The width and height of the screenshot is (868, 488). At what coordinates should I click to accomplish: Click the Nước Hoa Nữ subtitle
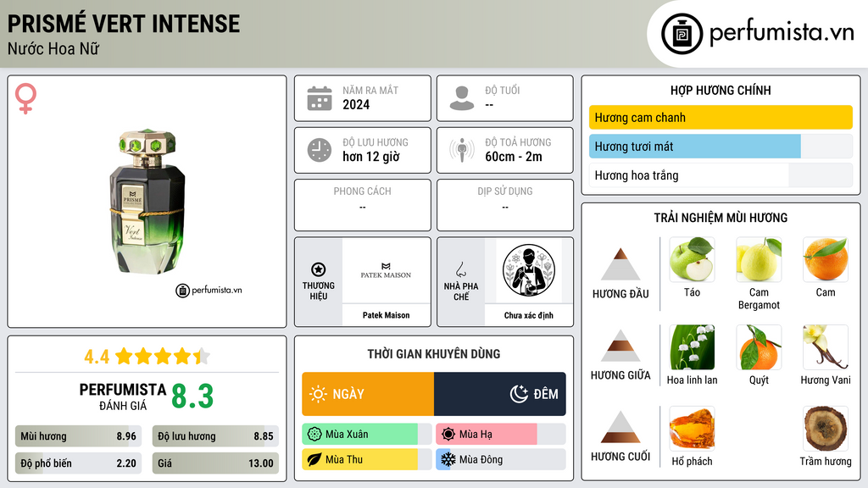[x=53, y=48]
